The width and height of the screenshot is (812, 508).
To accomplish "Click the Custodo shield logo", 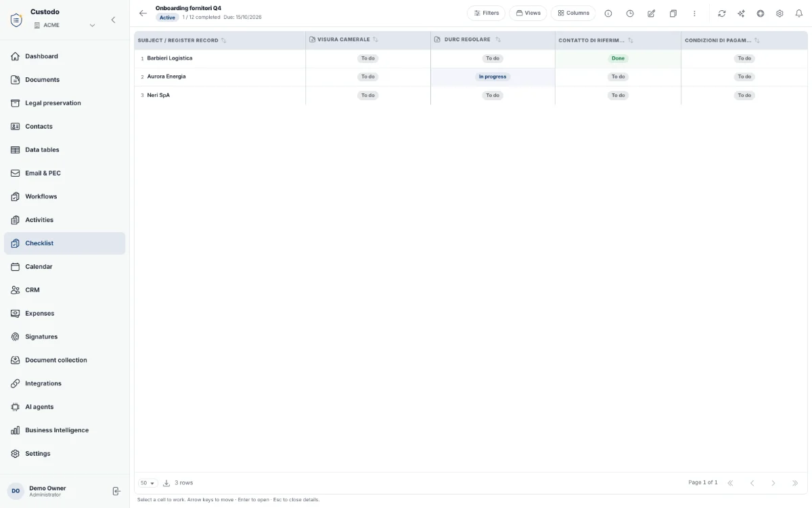I will (x=16, y=20).
